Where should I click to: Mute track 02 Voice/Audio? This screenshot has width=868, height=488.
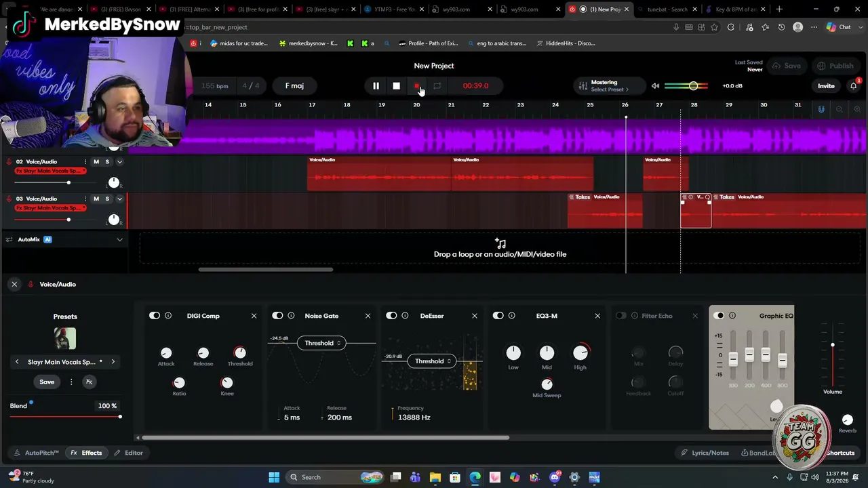(x=96, y=162)
